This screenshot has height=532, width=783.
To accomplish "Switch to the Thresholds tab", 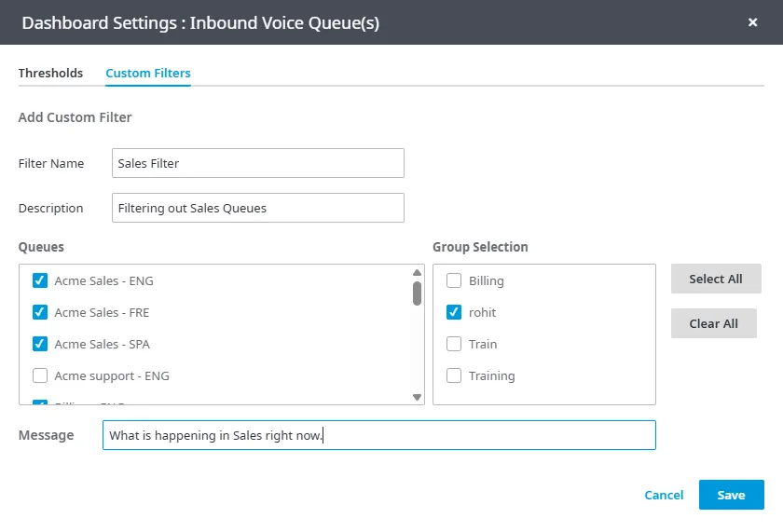I will 50,73.
